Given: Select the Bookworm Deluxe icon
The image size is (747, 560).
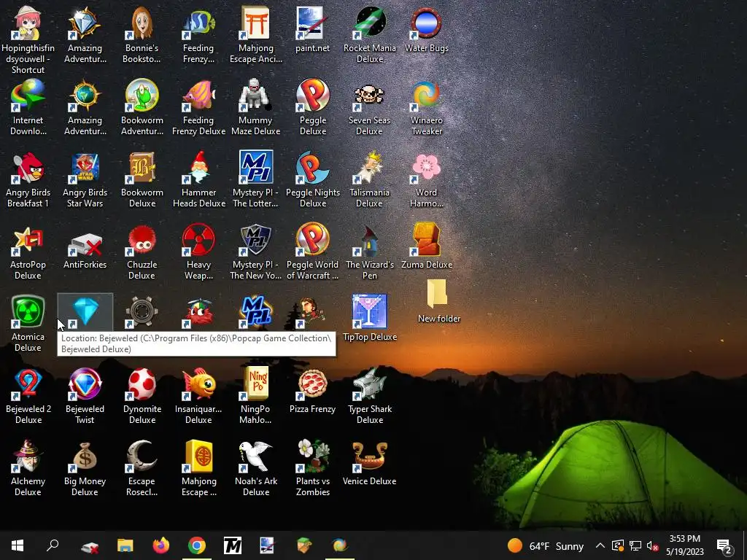Looking at the screenshot, I should (142, 168).
